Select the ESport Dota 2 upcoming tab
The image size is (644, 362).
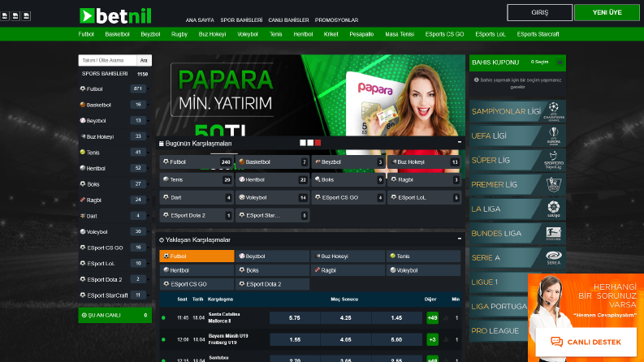(x=272, y=284)
